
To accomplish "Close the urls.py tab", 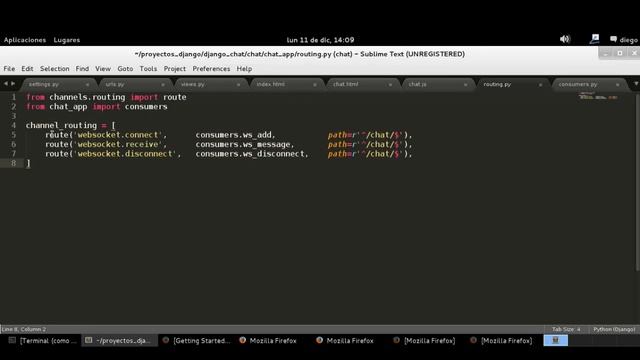I will 162,84.
